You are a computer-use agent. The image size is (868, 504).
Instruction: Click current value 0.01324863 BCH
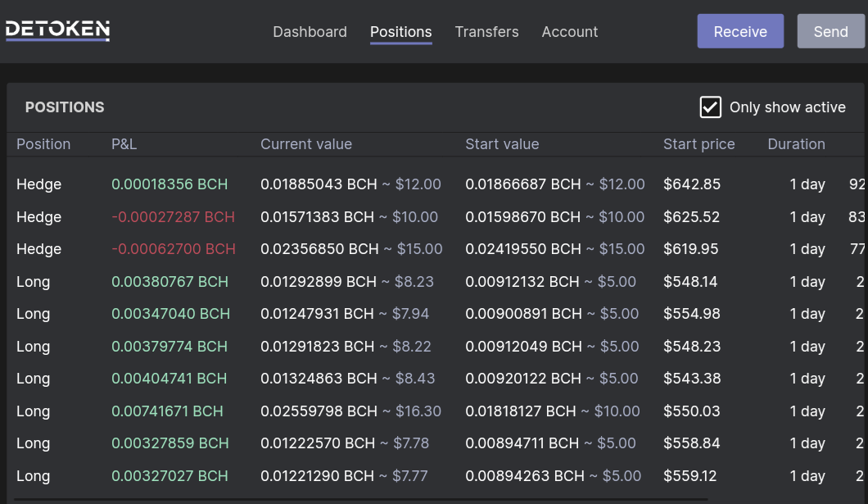pos(319,379)
